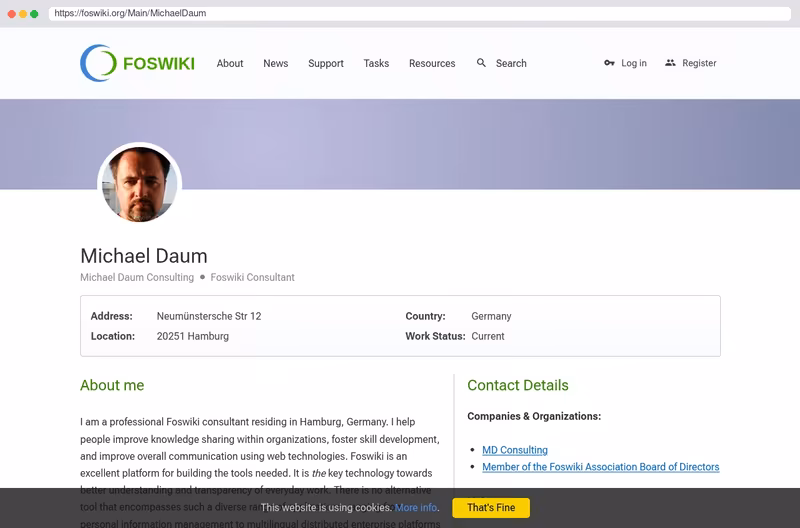Click the Register link
This screenshot has width=800, height=528.
(699, 63)
